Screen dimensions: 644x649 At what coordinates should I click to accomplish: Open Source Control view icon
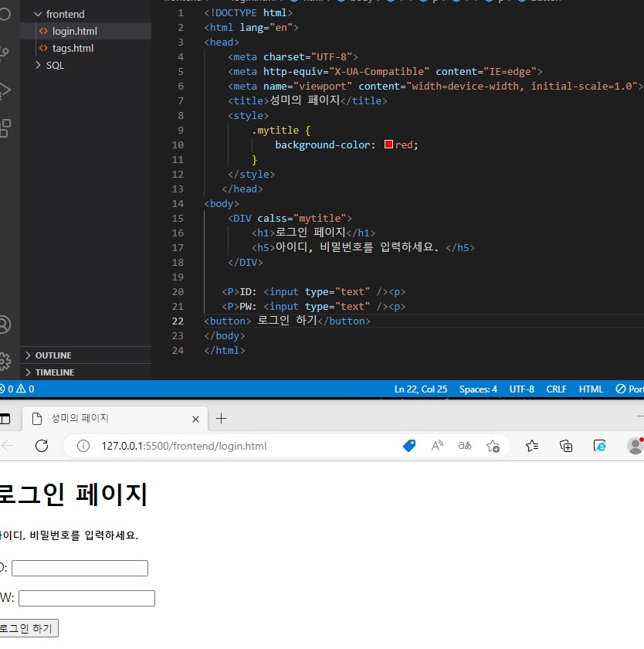coord(4,53)
